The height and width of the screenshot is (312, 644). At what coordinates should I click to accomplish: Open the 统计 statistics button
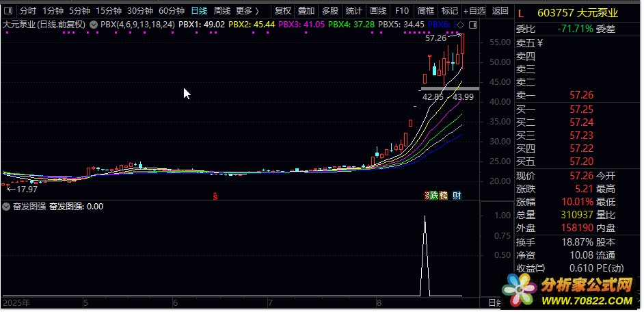click(353, 11)
